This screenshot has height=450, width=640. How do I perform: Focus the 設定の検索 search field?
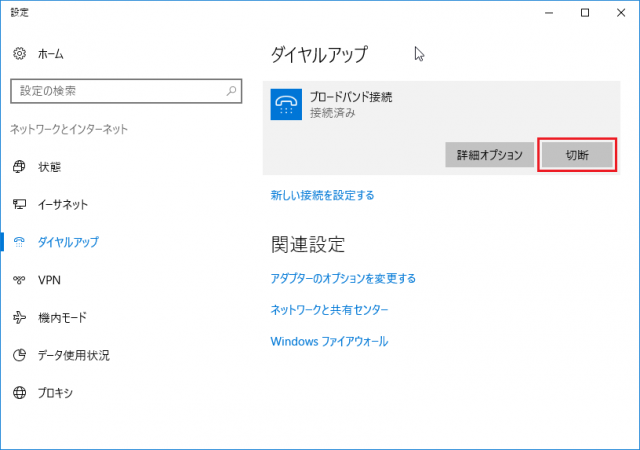[115, 91]
